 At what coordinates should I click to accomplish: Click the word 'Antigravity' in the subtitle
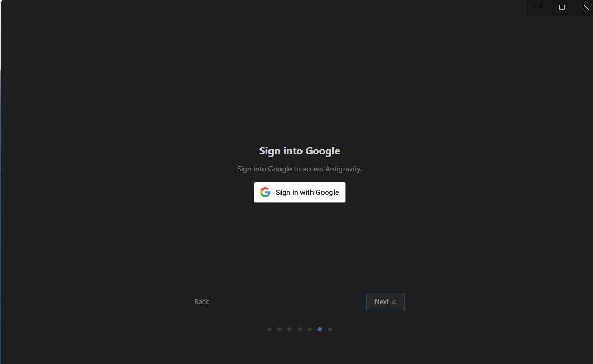pos(344,169)
